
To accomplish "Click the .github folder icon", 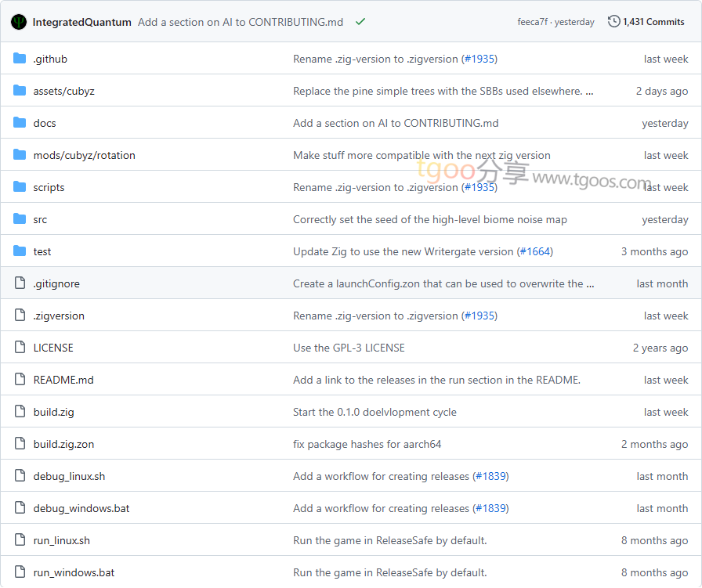I will coord(20,59).
